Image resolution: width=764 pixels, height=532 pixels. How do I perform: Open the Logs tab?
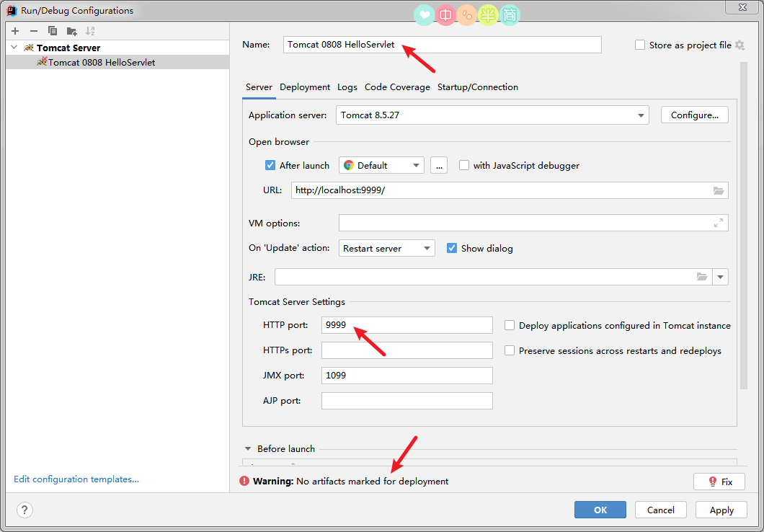(x=347, y=87)
